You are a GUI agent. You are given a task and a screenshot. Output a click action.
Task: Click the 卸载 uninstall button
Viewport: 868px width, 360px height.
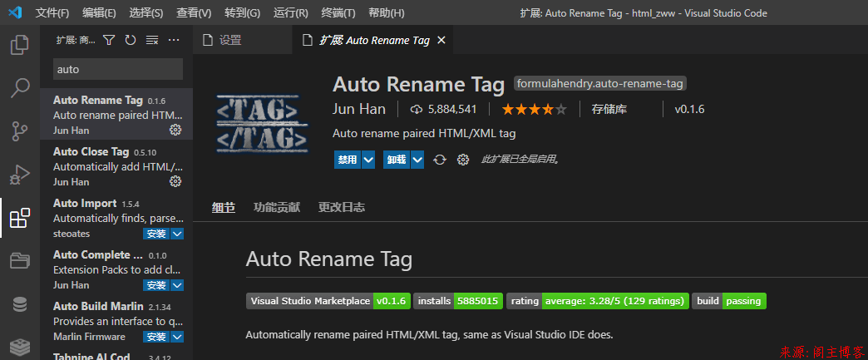[x=397, y=160]
